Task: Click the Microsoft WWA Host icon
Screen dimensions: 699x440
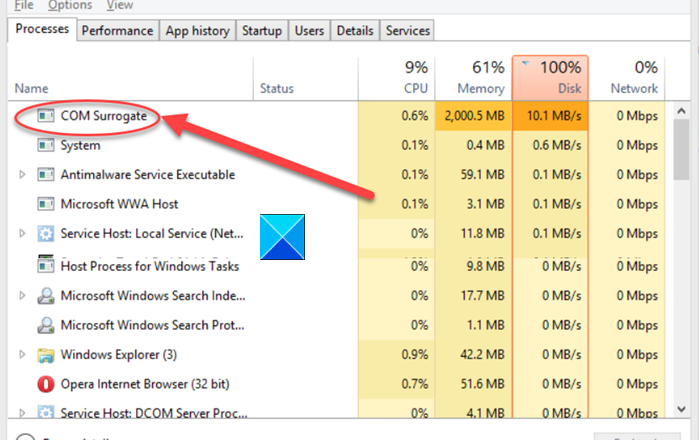Action: pyautogui.click(x=45, y=204)
